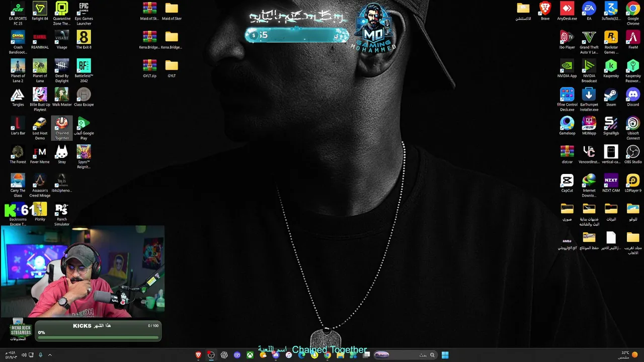Expand the hidden system tray icons chevron
The width and height of the screenshot is (644, 362).
[50, 355]
